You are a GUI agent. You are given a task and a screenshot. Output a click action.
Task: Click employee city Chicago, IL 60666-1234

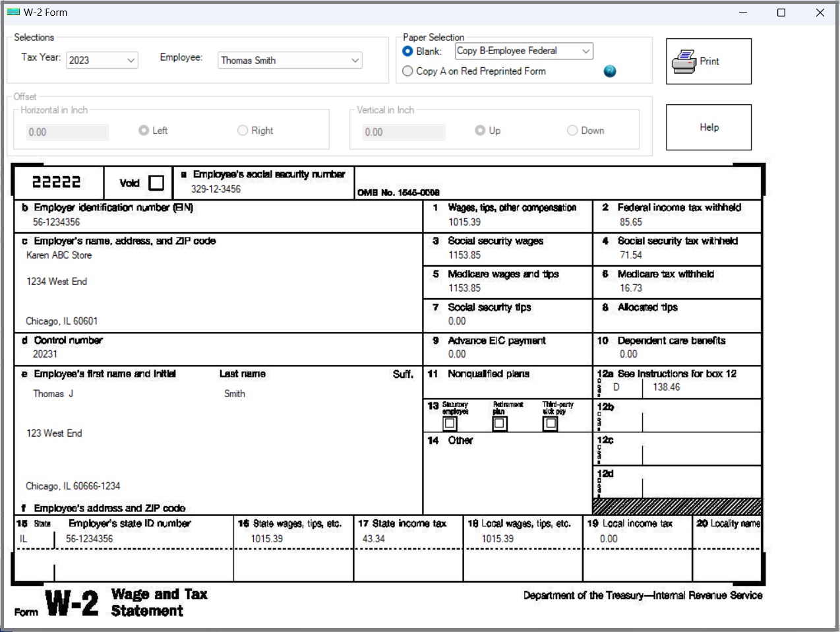73,486
